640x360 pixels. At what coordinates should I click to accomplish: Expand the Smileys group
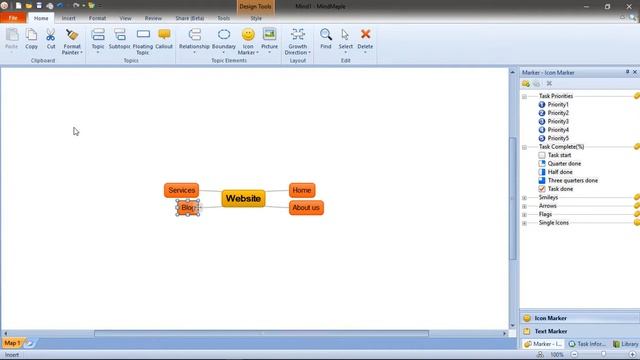524,198
